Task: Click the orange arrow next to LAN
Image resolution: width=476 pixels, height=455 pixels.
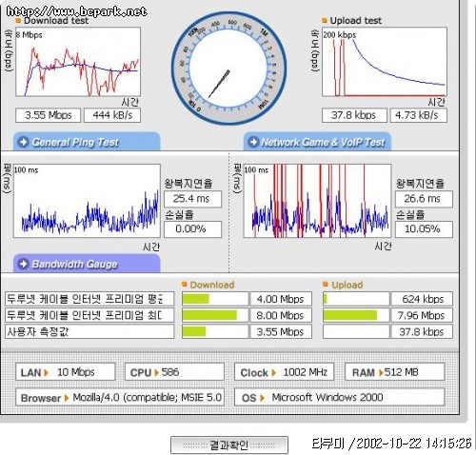Action: (x=46, y=372)
